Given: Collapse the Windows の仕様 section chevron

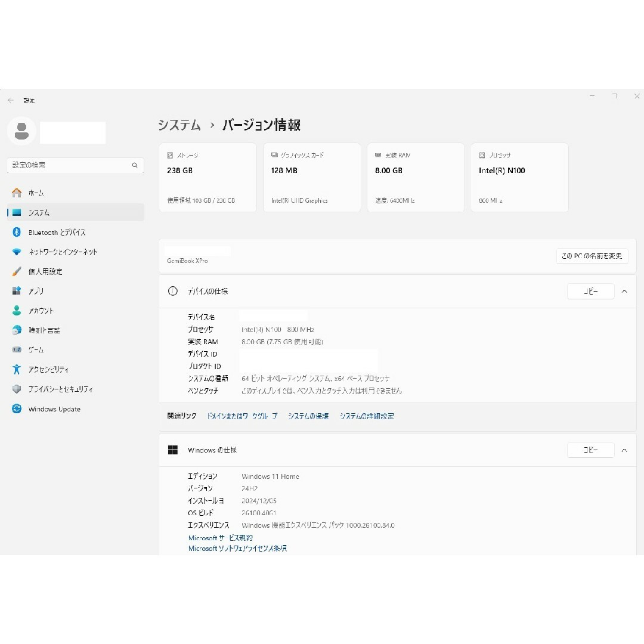Looking at the screenshot, I should point(624,450).
